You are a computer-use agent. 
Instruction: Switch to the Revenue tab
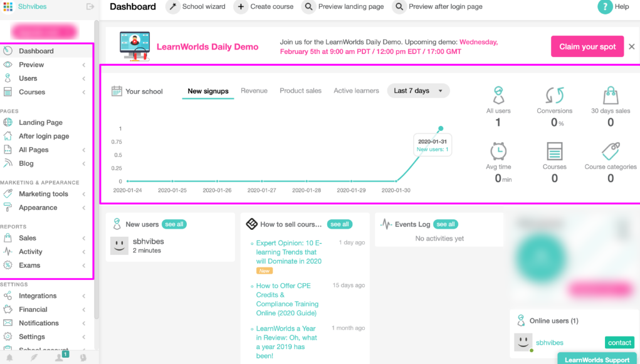click(x=254, y=91)
